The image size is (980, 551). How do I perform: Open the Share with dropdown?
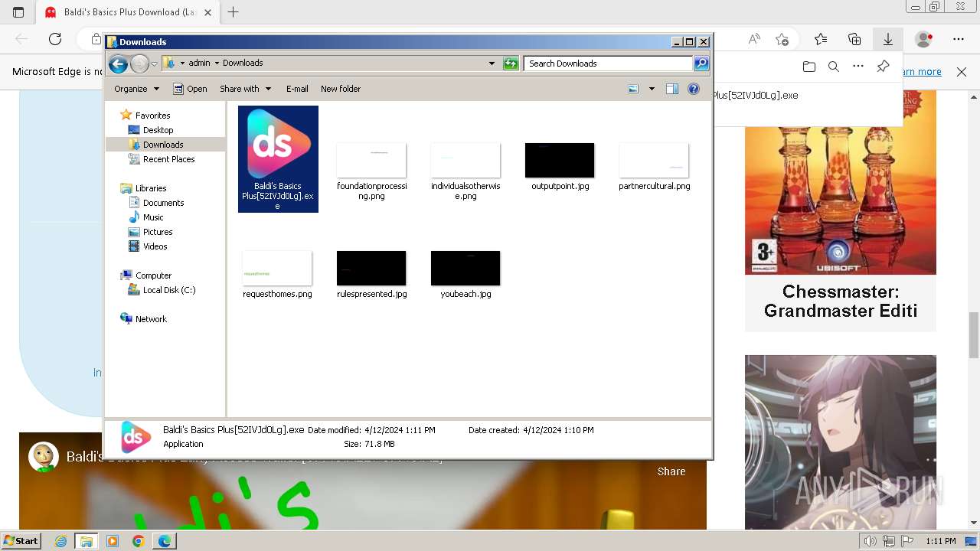[x=245, y=89]
